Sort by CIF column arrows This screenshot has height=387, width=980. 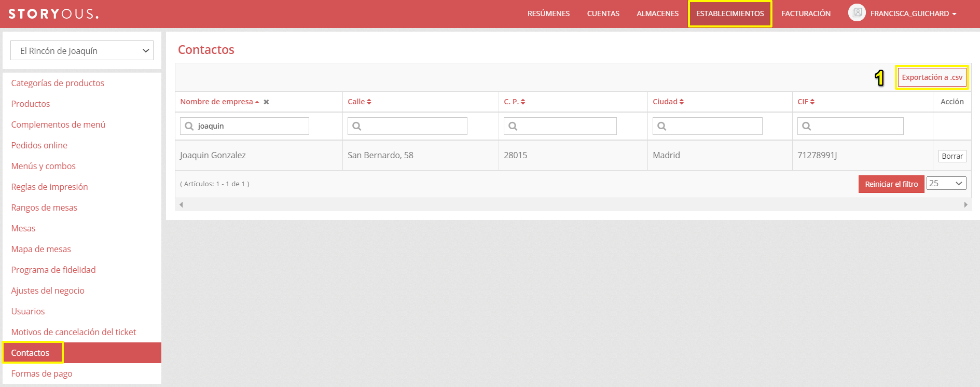click(812, 102)
